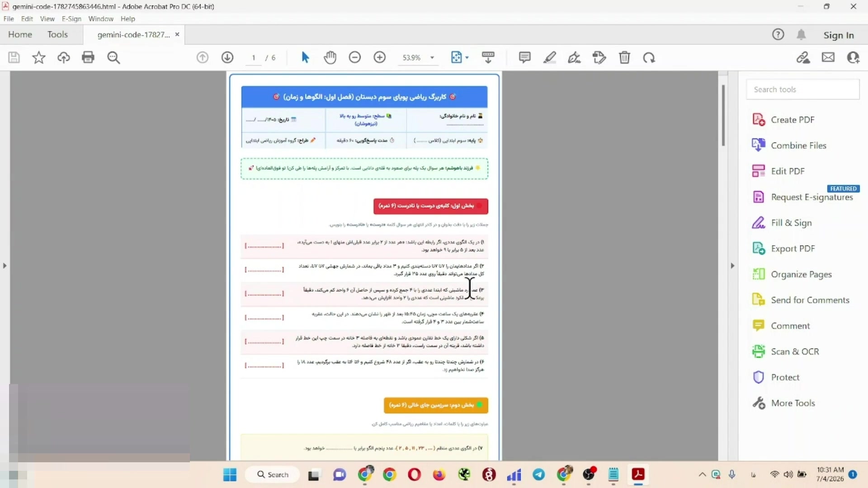Click Sign In link
This screenshot has width=868, height=488.
coord(839,35)
